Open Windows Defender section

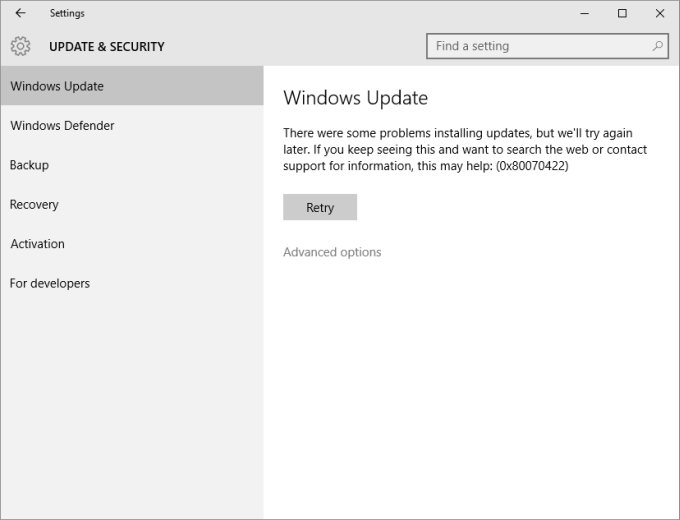coord(132,125)
